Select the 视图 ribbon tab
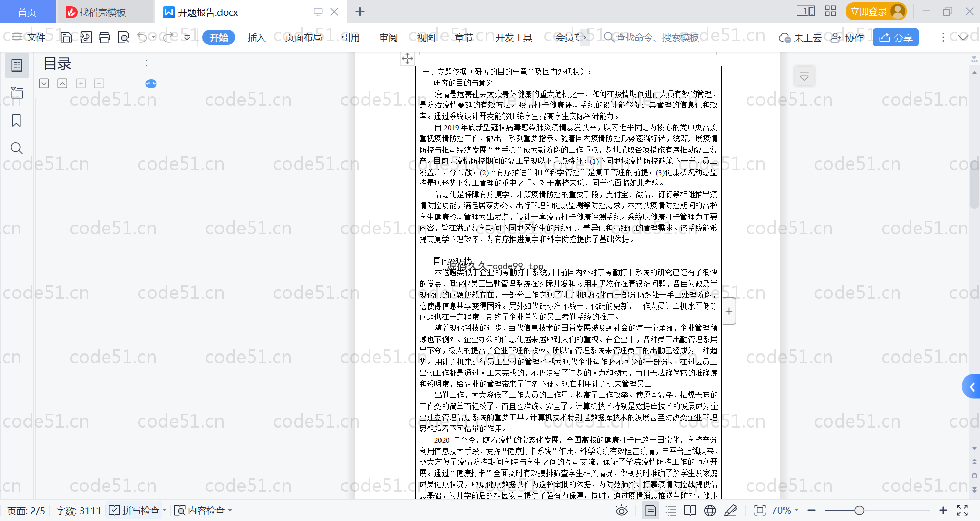Screen dimensions: 980x521 click(426, 37)
